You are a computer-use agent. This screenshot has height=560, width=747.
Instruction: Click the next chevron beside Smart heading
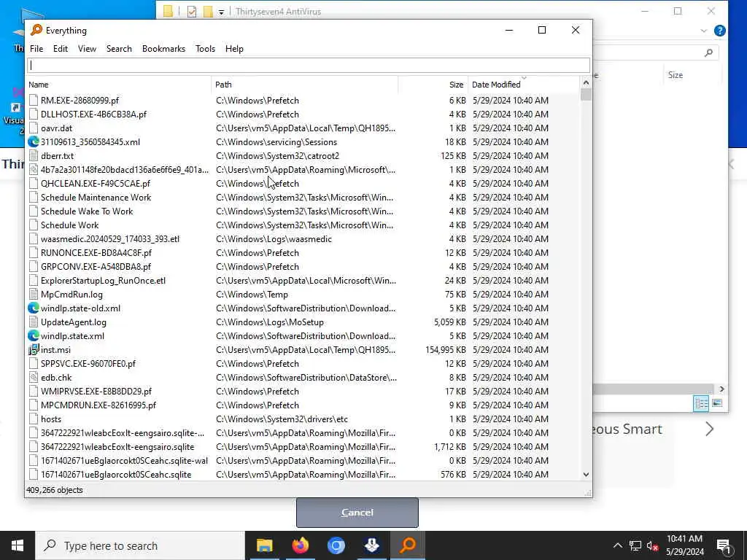click(709, 429)
